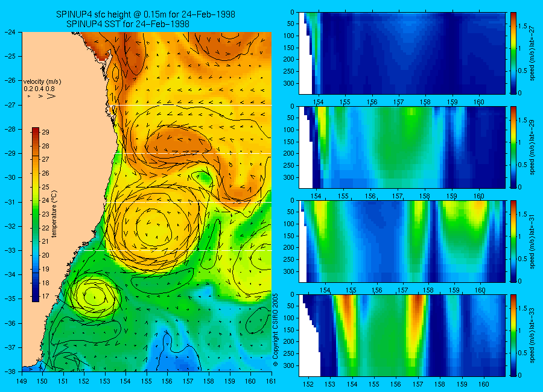
Task: Click the 'speed (m/s) lat=-27' colorbar label
Action: point(533,53)
